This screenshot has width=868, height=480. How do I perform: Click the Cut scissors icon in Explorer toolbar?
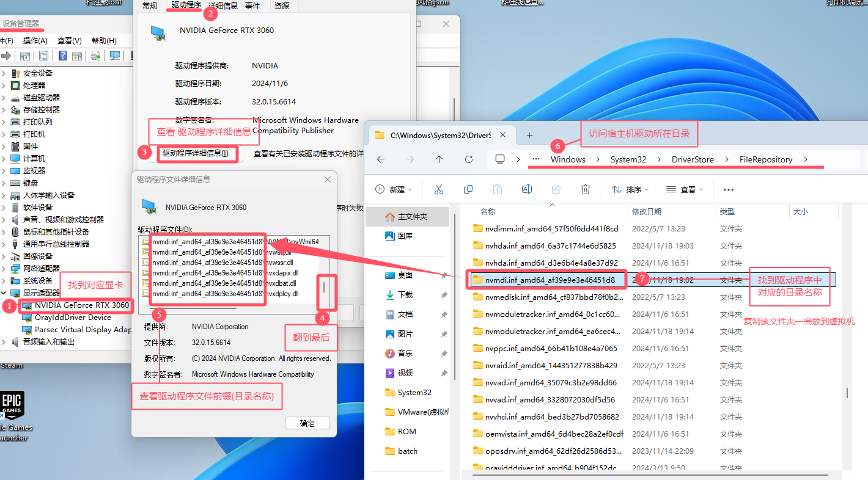[x=438, y=189]
